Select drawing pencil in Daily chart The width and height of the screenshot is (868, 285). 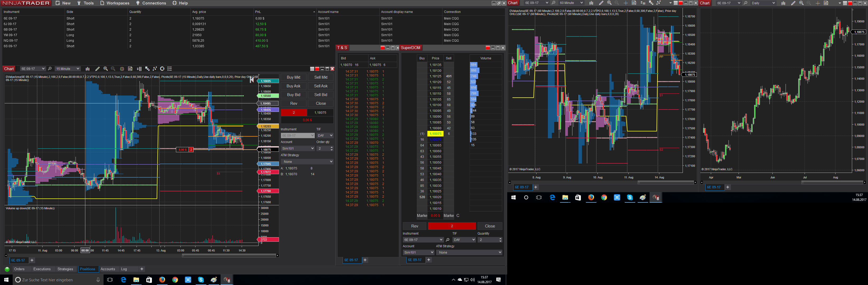793,3
